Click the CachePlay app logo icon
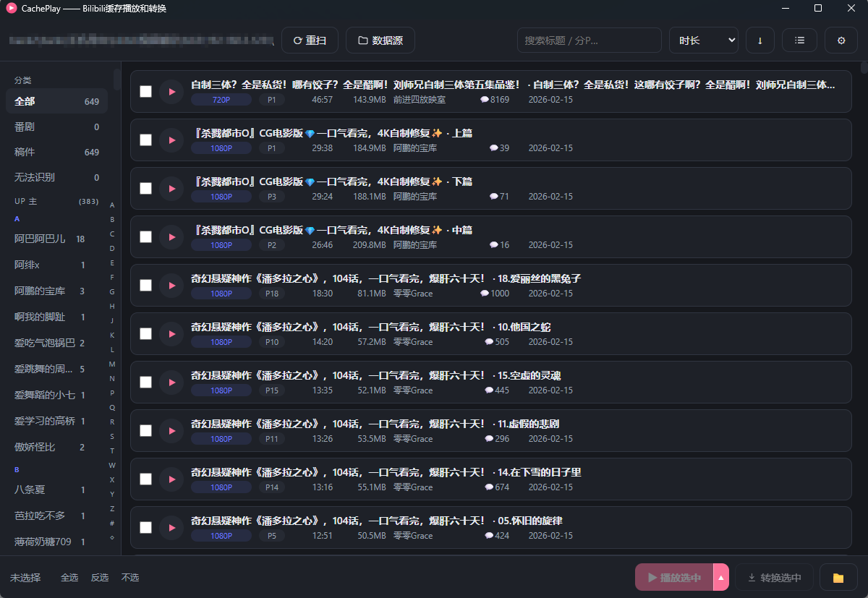868x598 pixels. [12, 8]
